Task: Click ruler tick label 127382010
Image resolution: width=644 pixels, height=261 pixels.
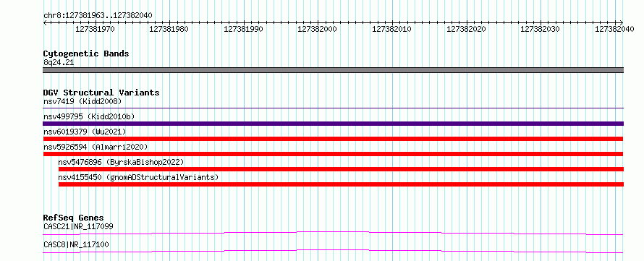Action: 391,29
